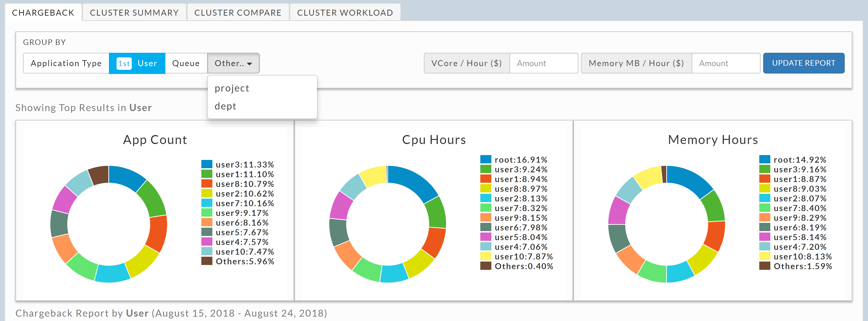Click the Chargeback tab
The image size is (868, 321).
(43, 13)
